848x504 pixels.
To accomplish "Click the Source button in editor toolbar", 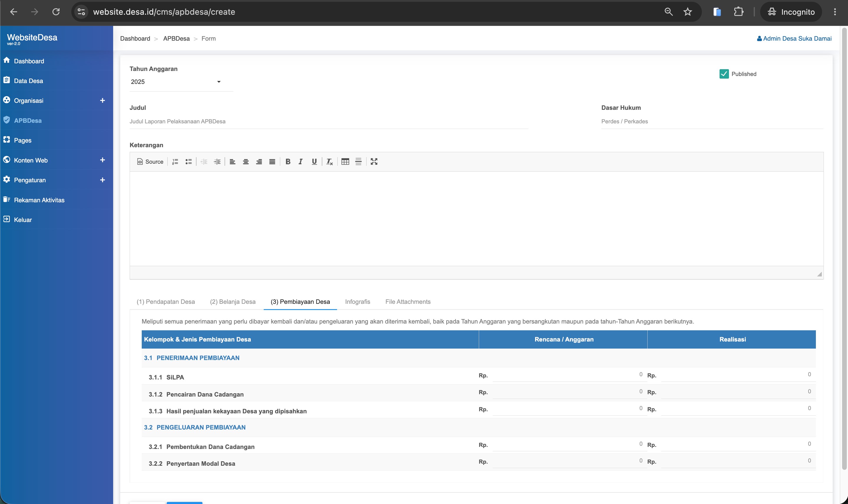I will point(150,162).
